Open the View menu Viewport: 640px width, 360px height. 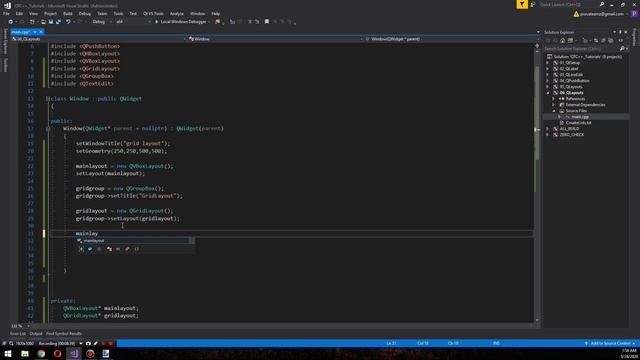[33, 13]
